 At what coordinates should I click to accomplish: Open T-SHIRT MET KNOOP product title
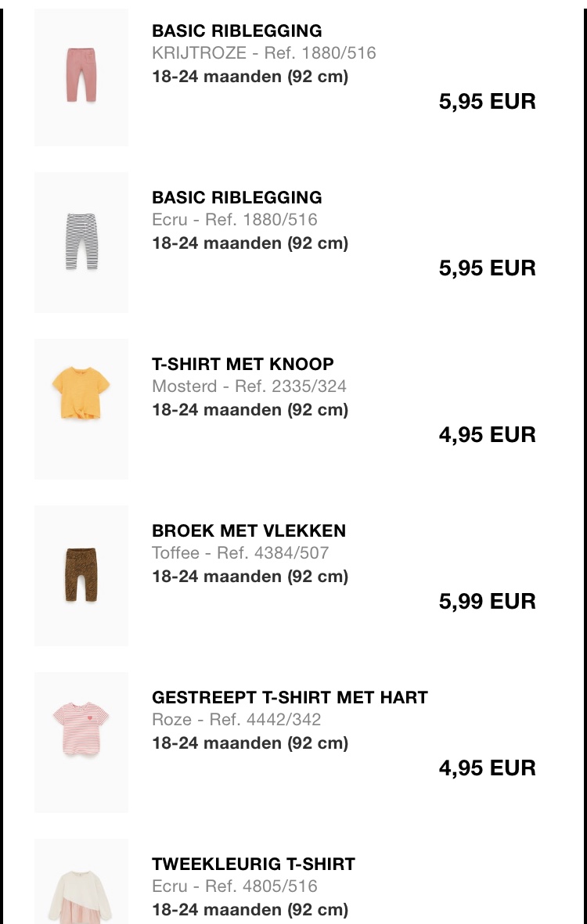point(243,364)
